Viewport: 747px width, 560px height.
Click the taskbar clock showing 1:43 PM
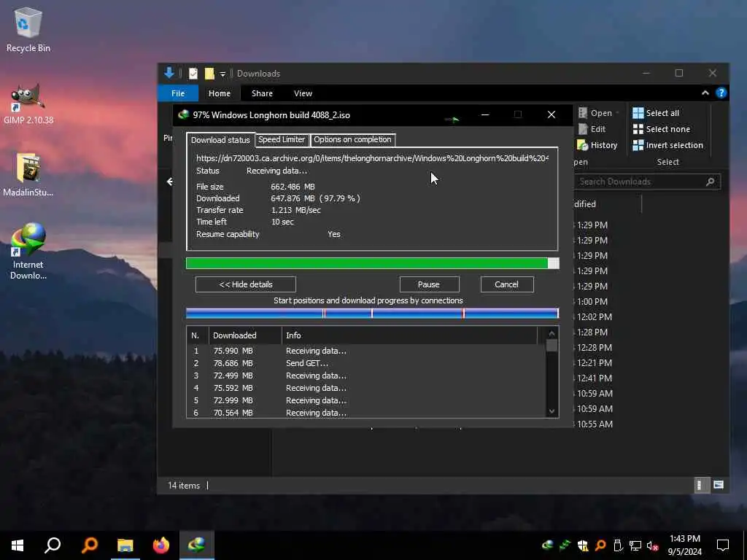(x=684, y=545)
